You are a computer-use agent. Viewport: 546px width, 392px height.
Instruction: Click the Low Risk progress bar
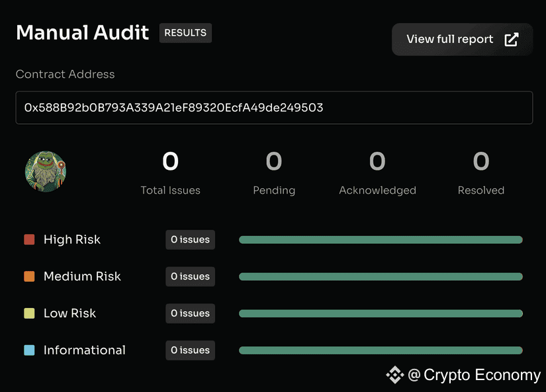(381, 313)
